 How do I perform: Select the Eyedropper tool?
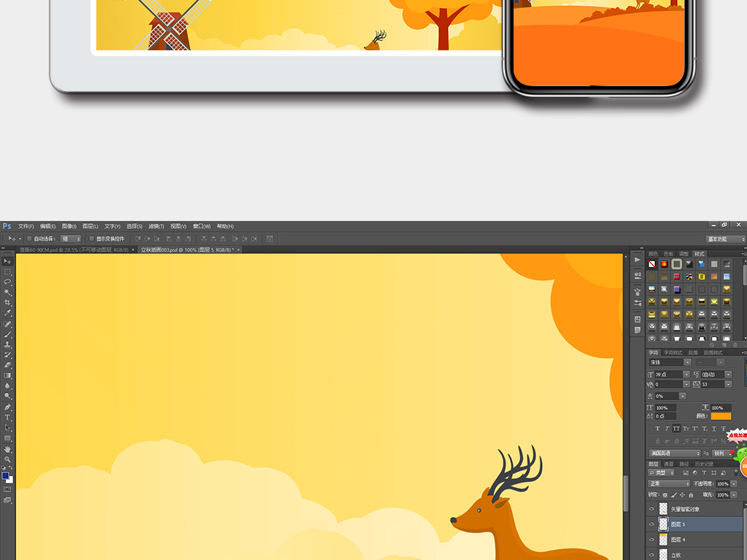point(7,313)
